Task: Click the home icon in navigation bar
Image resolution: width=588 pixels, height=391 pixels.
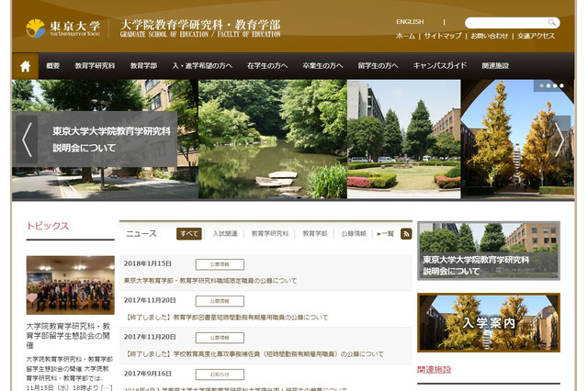Action: 25,66
